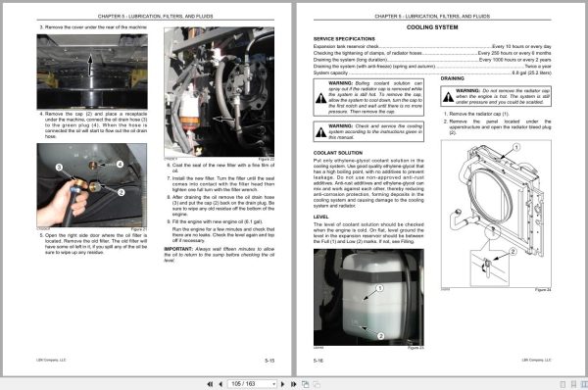
Task: Click the under-machine cover photo
Action: click(x=92, y=72)
